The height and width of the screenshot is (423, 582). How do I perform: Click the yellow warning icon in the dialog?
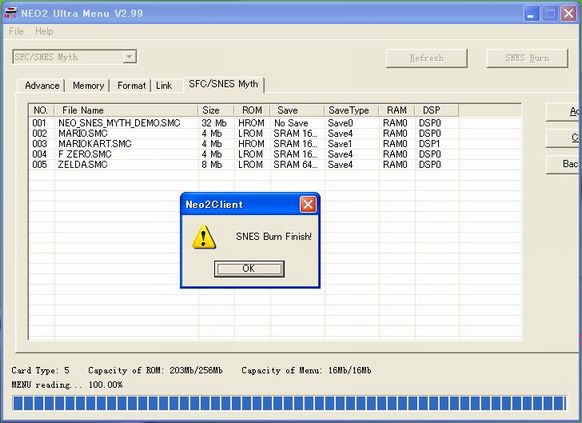tap(204, 237)
